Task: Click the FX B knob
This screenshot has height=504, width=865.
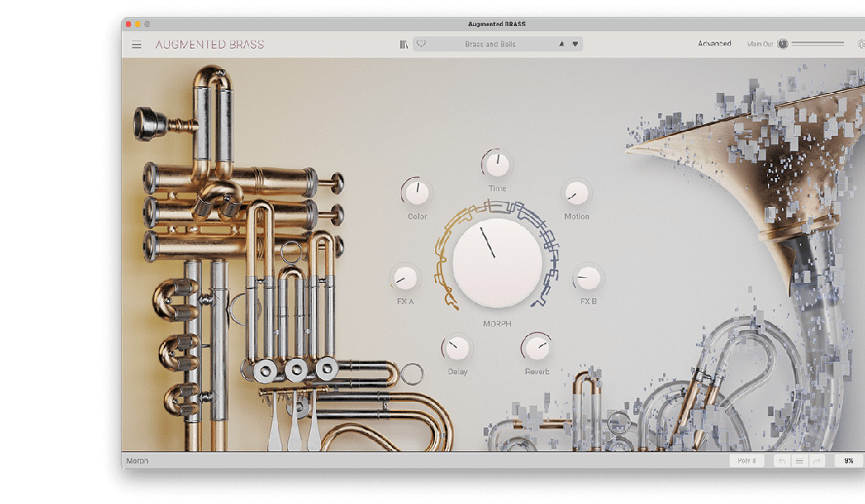Action: 588,278
